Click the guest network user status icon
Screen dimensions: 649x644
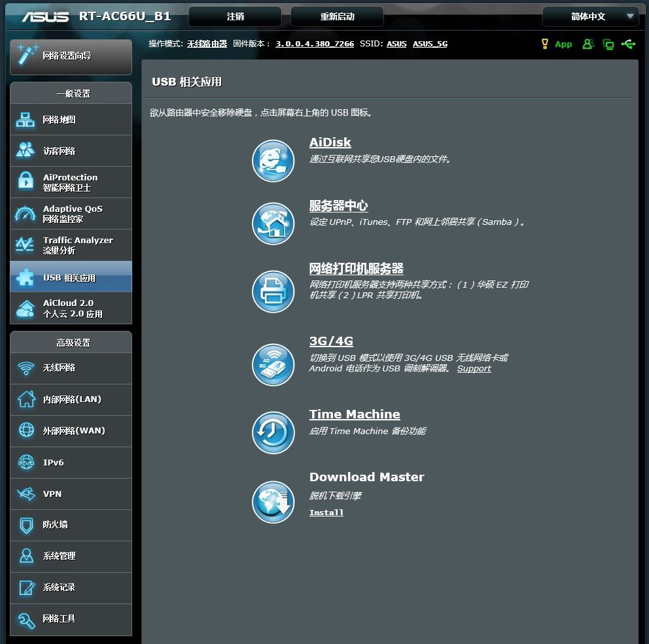pos(588,44)
